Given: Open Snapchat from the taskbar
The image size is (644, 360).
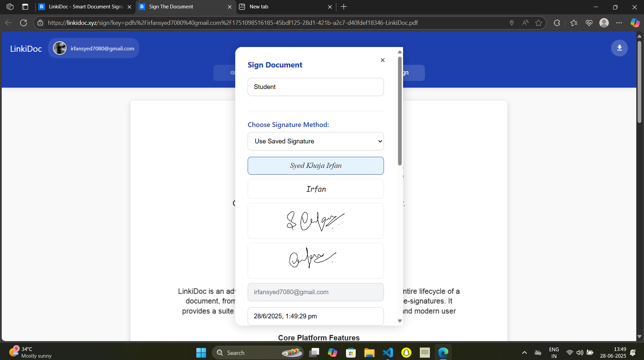Looking at the screenshot, I should [x=406, y=353].
